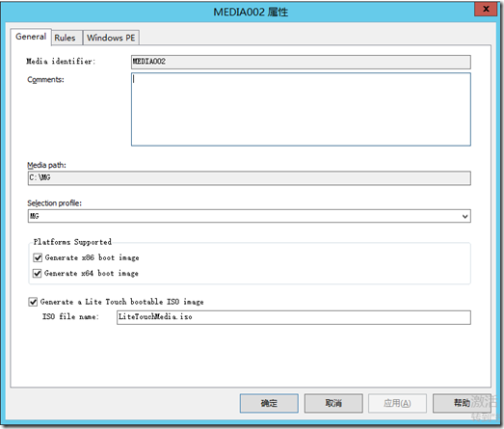Click the Media identifier label
This screenshot has width=504, height=429.
click(x=61, y=61)
